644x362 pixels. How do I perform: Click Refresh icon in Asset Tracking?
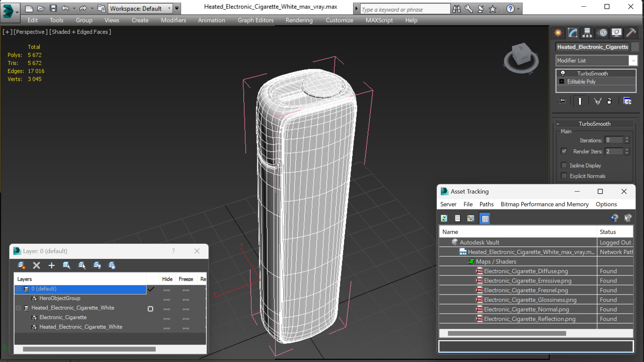pos(444,219)
